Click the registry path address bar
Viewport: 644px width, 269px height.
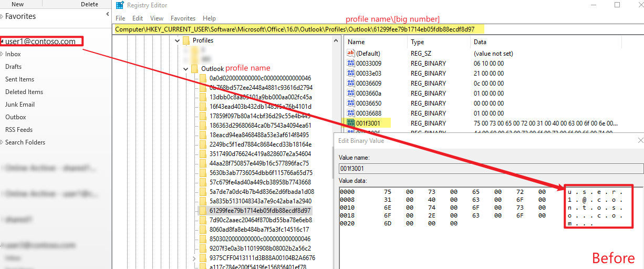pos(378,29)
